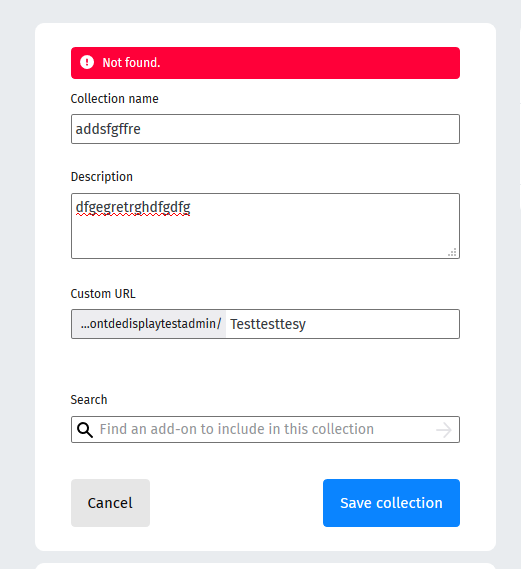521x569 pixels.
Task: Click the exclamation error icon
Action: (87, 62)
